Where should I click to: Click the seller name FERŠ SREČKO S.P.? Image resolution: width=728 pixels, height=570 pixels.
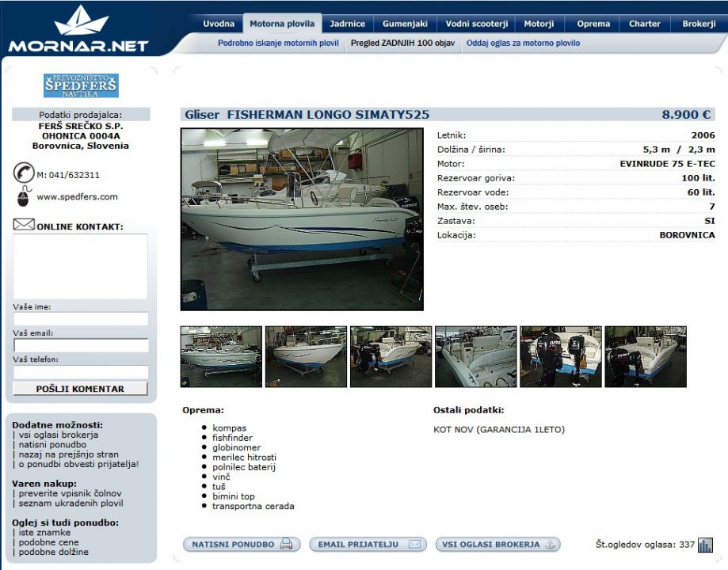point(81,126)
